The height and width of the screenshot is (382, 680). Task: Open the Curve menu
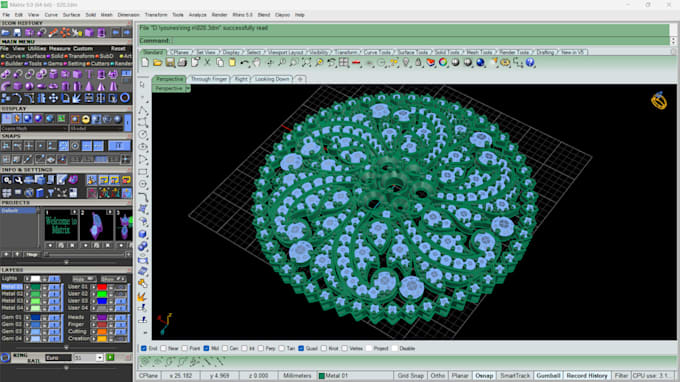point(51,15)
